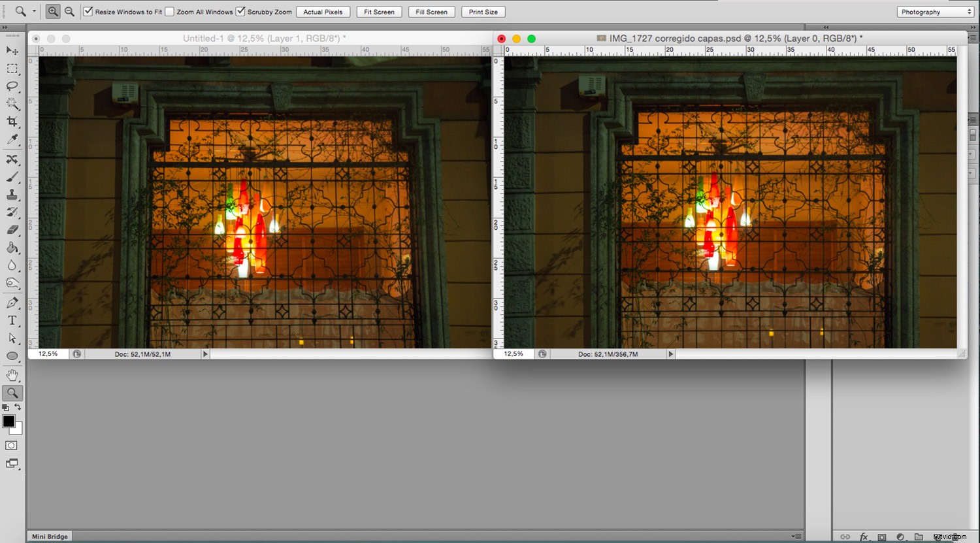Screen dimensions: 980x543
Task: Disable Scrubby Zoom
Action: (240, 11)
